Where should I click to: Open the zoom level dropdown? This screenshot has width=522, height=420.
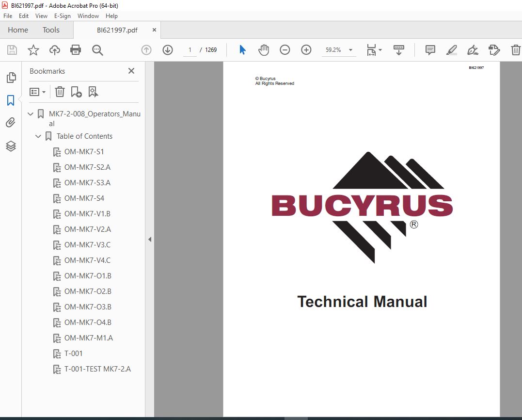click(350, 50)
